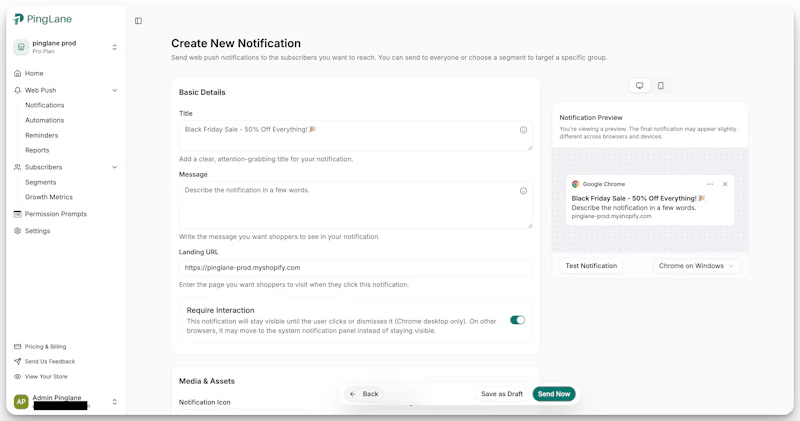
Task: Click Save as Draft
Action: click(502, 394)
